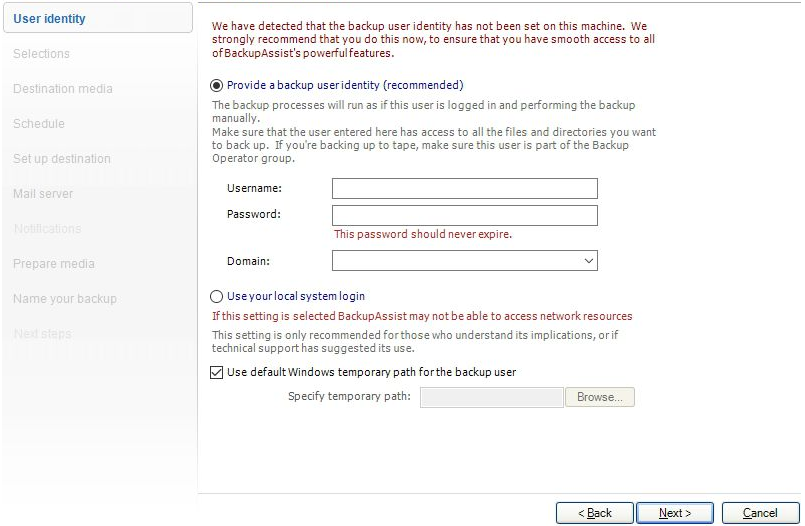Image resolution: width=805 pixels, height=526 pixels.
Task: Proceed with the Next button
Action: coord(675,513)
